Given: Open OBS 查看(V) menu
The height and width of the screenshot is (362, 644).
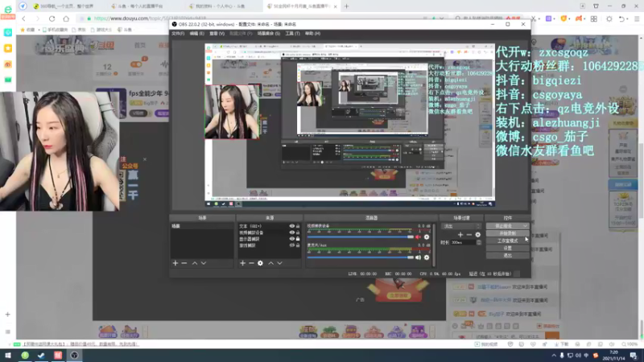Looking at the screenshot, I should pos(217,34).
